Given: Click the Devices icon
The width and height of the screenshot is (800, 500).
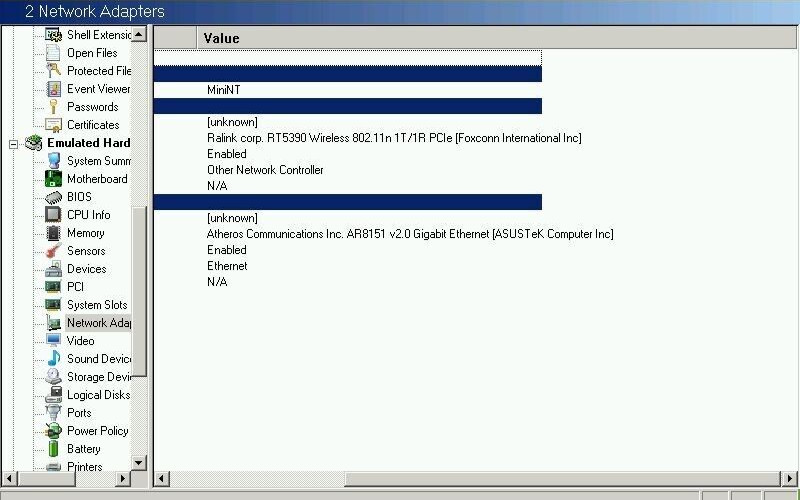Looking at the screenshot, I should point(53,269).
